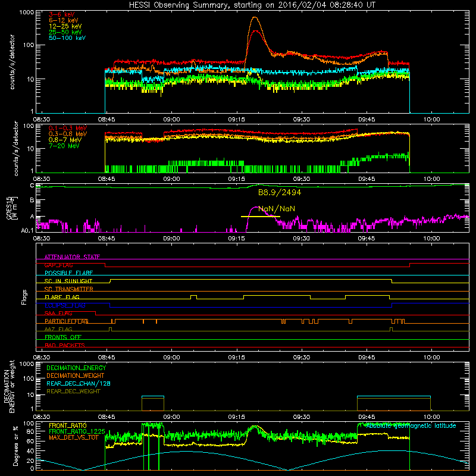Screen dimensions: 476x476
Task: Select the BAD_PACKETS flag label
Action: coord(65,345)
